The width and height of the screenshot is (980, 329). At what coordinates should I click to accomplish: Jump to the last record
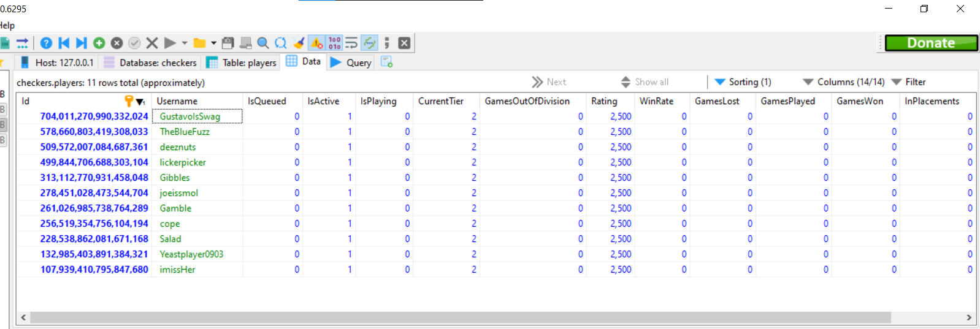tap(81, 43)
